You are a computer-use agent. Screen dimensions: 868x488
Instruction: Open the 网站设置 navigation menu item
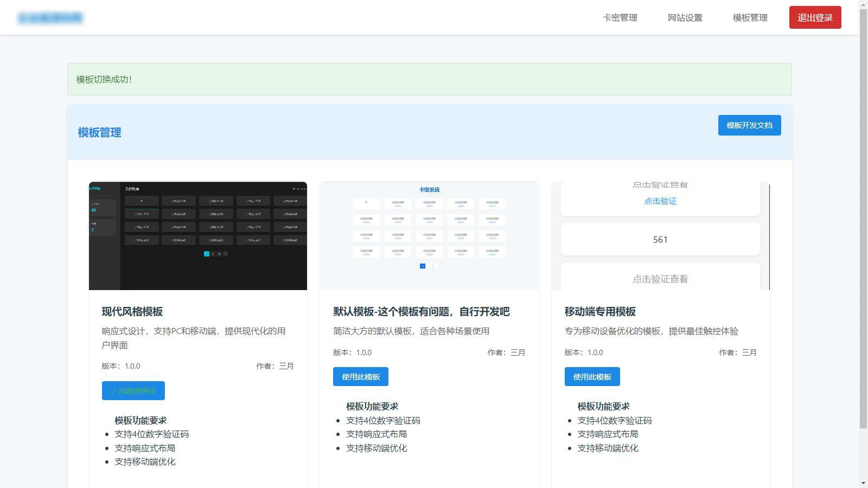tap(685, 17)
